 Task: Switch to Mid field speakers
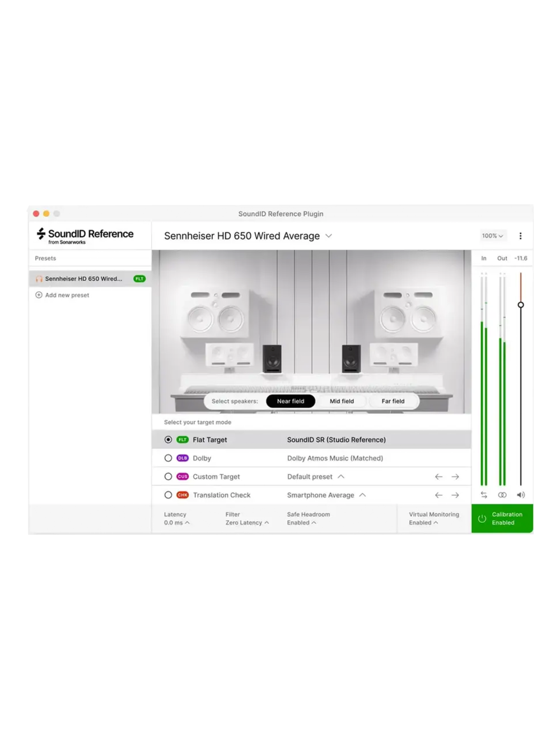click(342, 401)
